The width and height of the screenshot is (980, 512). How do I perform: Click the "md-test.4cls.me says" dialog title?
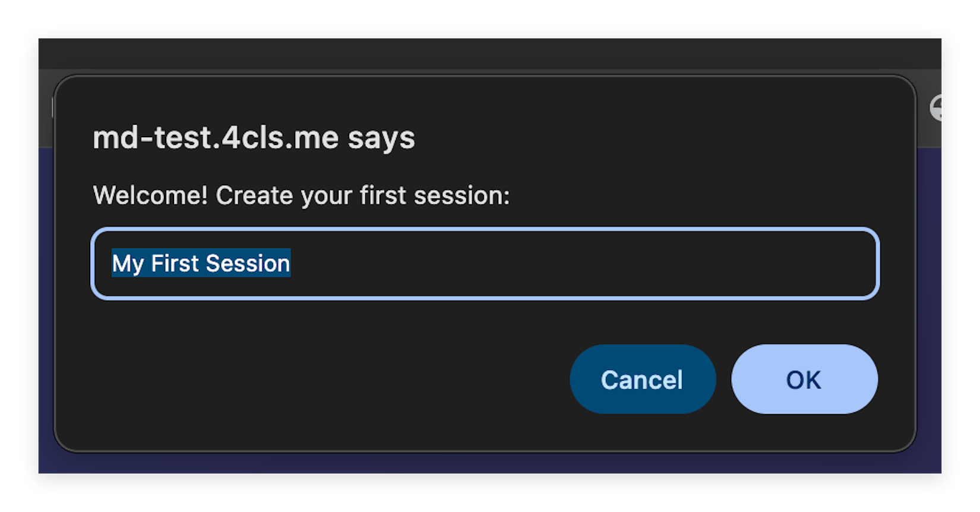pyautogui.click(x=254, y=138)
